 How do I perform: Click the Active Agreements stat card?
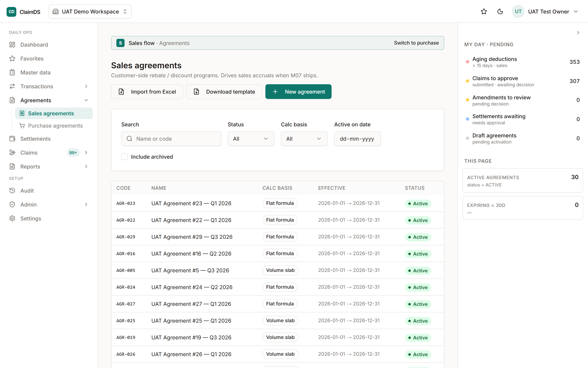point(523,180)
